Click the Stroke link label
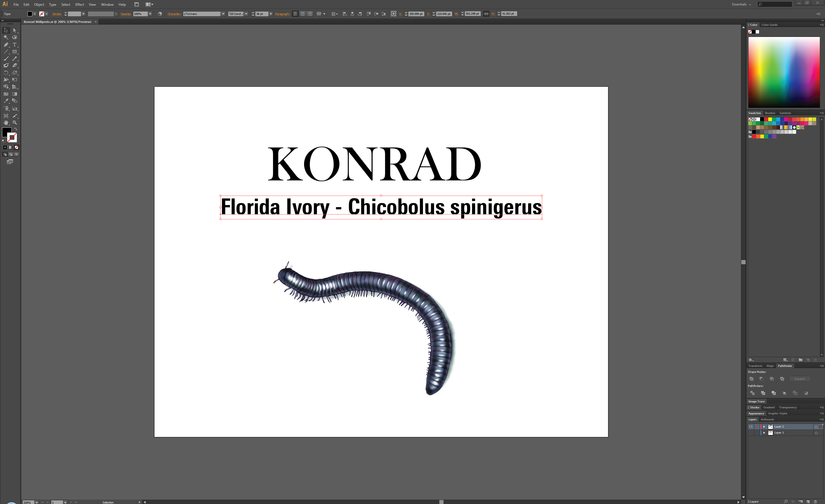Image resolution: width=825 pixels, height=504 pixels. (x=57, y=14)
